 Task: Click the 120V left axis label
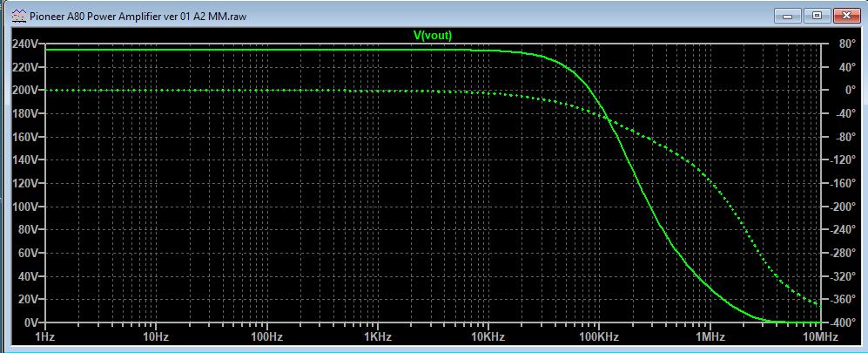25,183
